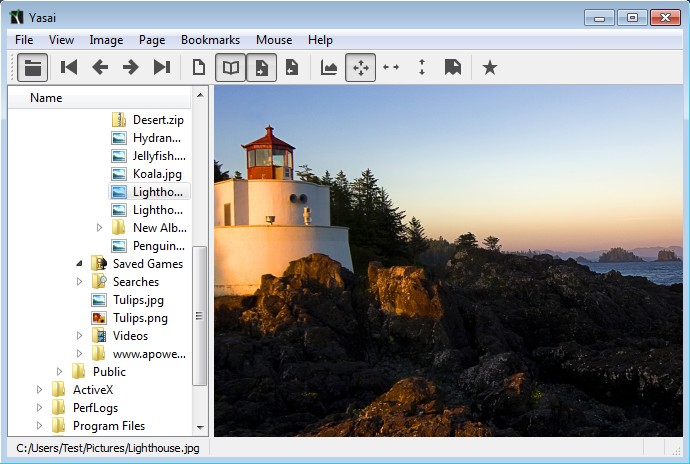The image size is (690, 464).
Task: Click the fit-to-width horizontal arrows icon
Action: pos(391,67)
